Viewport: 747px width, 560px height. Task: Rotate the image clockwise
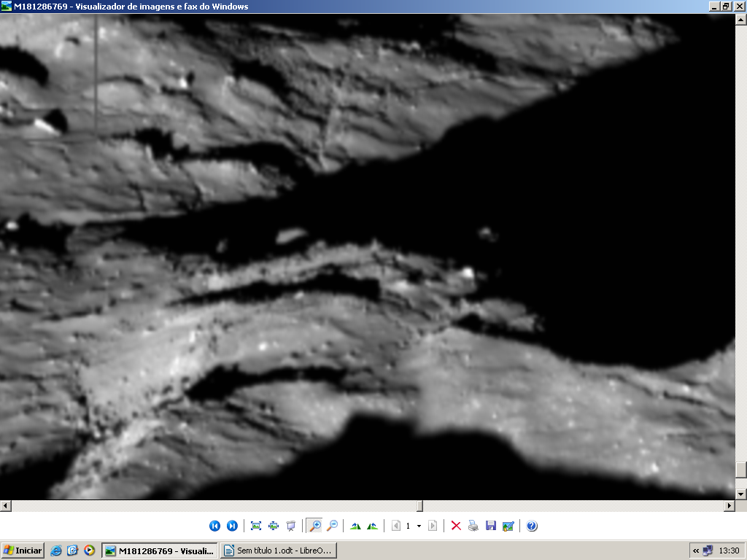[355, 526]
